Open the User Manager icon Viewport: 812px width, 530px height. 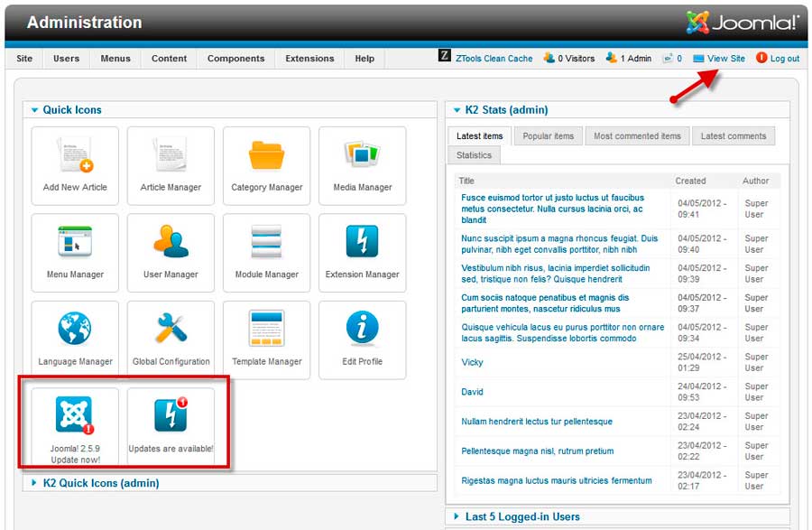[x=171, y=253]
